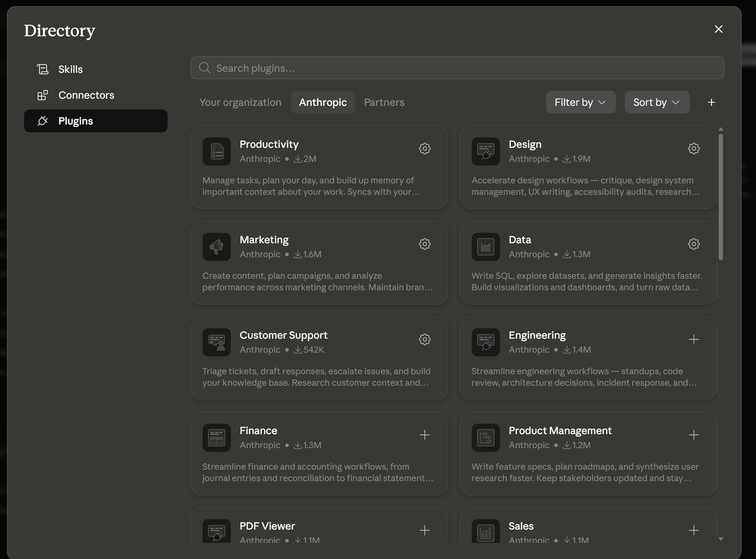Click the magnifier icon in search field
Viewport: 756px width, 559px height.
pyautogui.click(x=205, y=68)
